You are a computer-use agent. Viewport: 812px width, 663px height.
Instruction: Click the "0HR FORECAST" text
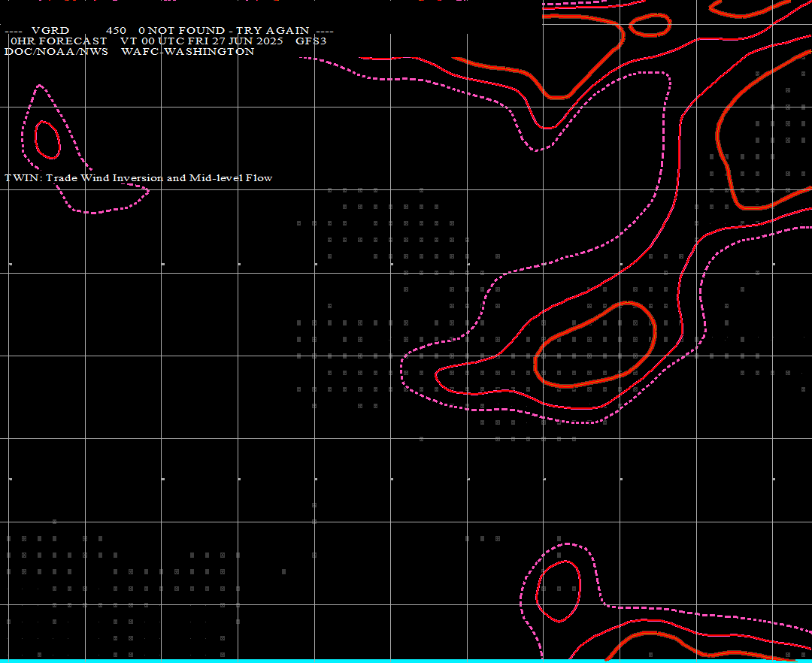[59, 41]
